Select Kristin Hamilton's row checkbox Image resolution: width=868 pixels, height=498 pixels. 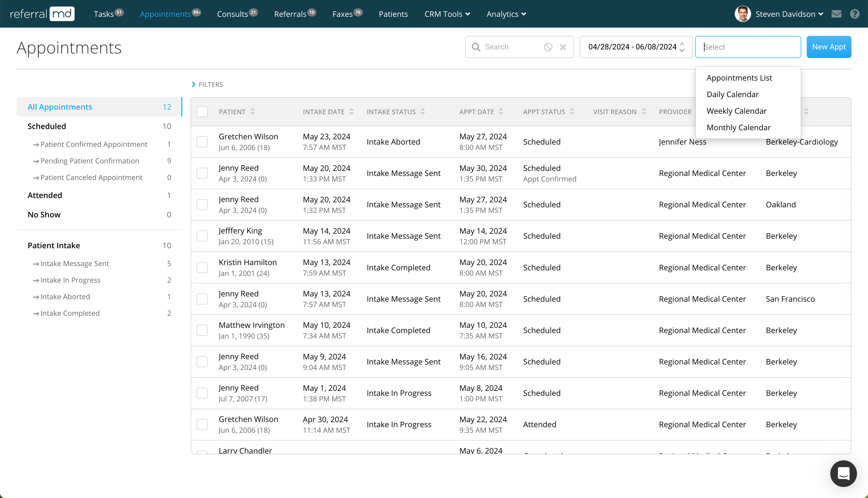(202, 268)
